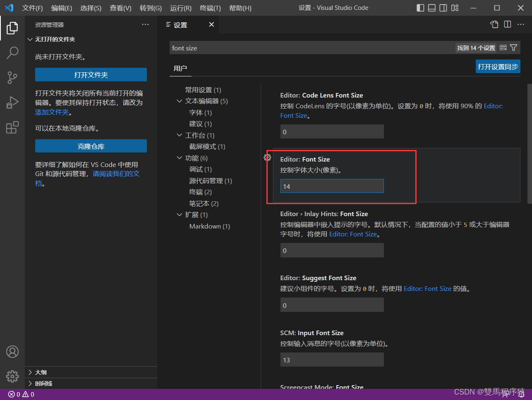
Task: Follow Editor: Font Size link under Suggest Font Size
Action: pos(427,288)
